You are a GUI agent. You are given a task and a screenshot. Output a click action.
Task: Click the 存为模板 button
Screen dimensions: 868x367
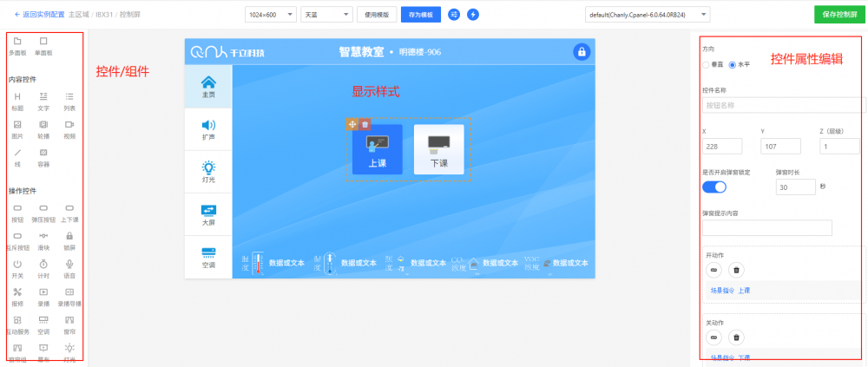click(x=421, y=15)
